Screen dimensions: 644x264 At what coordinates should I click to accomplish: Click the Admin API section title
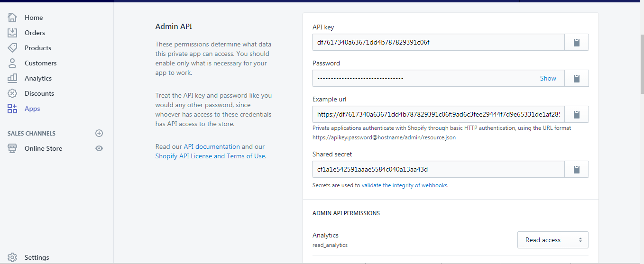pyautogui.click(x=174, y=27)
